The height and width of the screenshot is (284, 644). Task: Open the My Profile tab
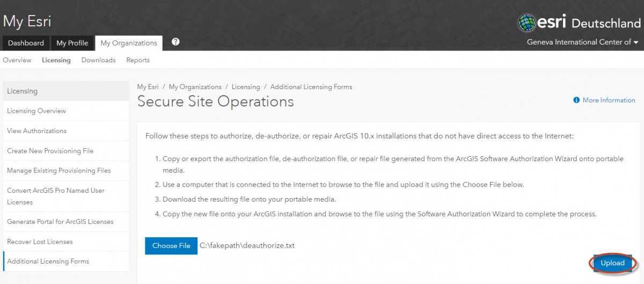tap(72, 43)
